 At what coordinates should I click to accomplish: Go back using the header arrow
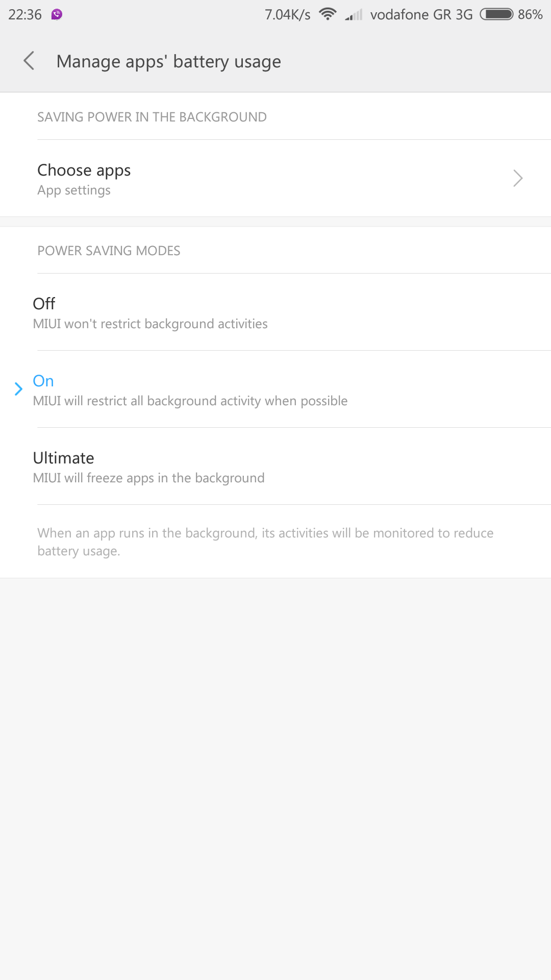coord(29,61)
